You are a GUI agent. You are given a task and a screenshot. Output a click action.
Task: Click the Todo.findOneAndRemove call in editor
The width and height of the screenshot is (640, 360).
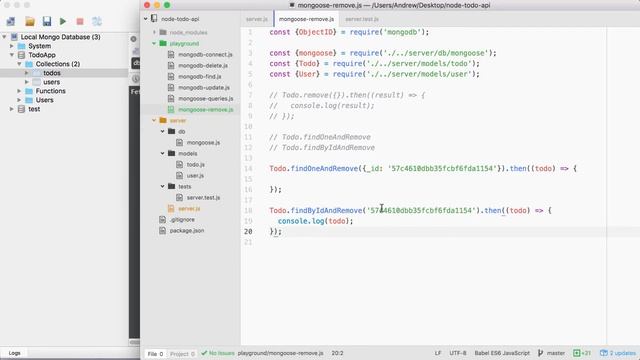pyautogui.click(x=423, y=169)
